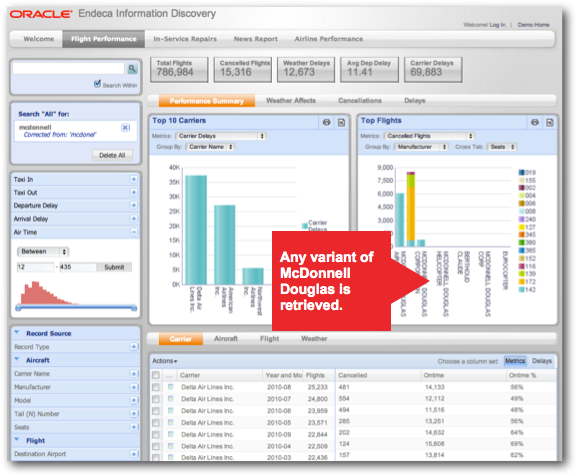Add Seats refinement
Image resolution: width=577 pixels, height=476 pixels.
tap(134, 427)
